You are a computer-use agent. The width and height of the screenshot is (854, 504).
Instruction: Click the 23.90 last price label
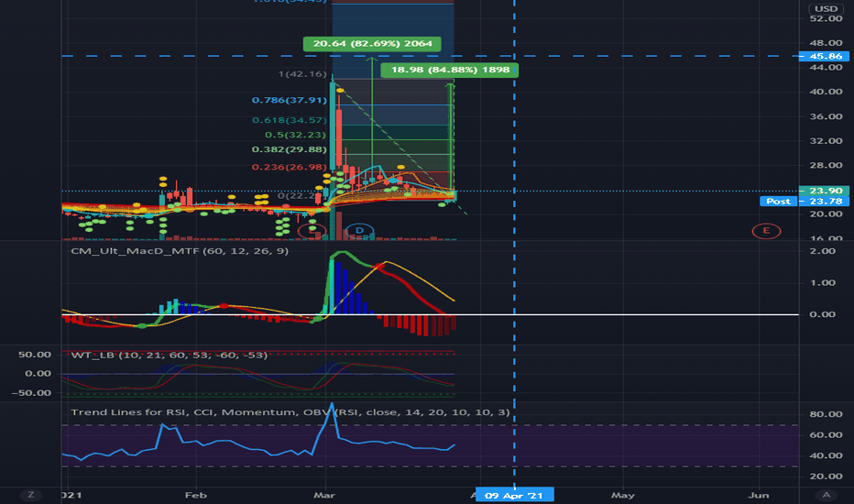[x=824, y=191]
